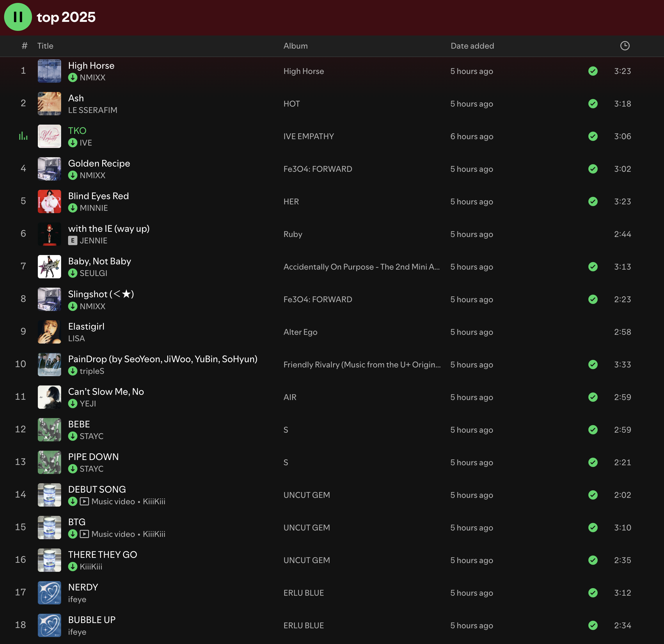Screen dimensions: 664x644
Task: Click the HOT album name
Action: tap(291, 104)
